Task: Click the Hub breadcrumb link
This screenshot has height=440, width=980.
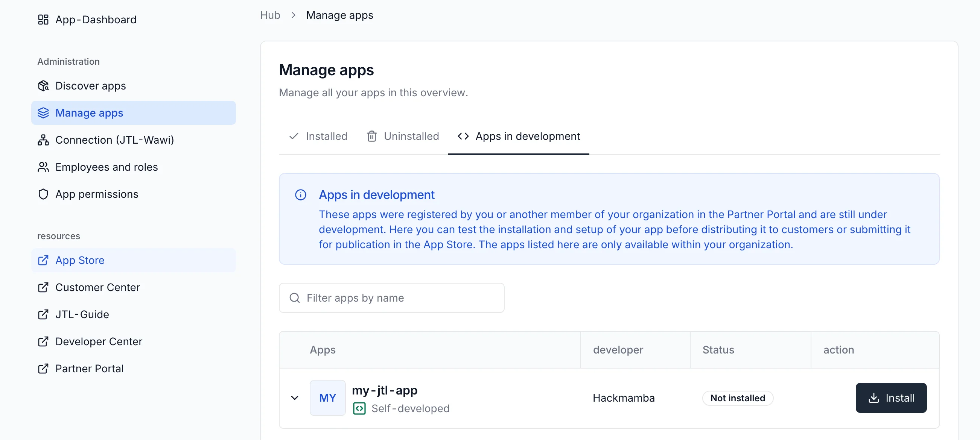Action: [x=270, y=15]
